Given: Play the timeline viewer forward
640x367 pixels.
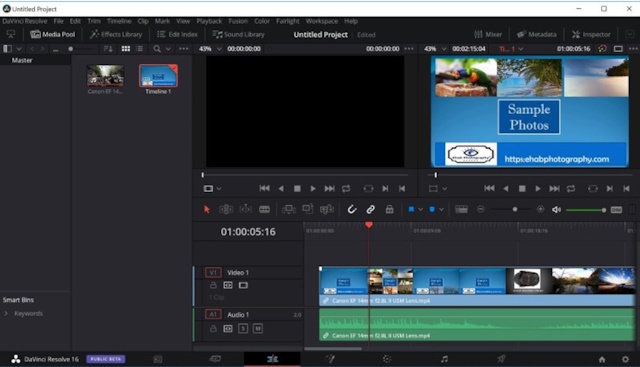Looking at the screenshot, I should click(538, 189).
